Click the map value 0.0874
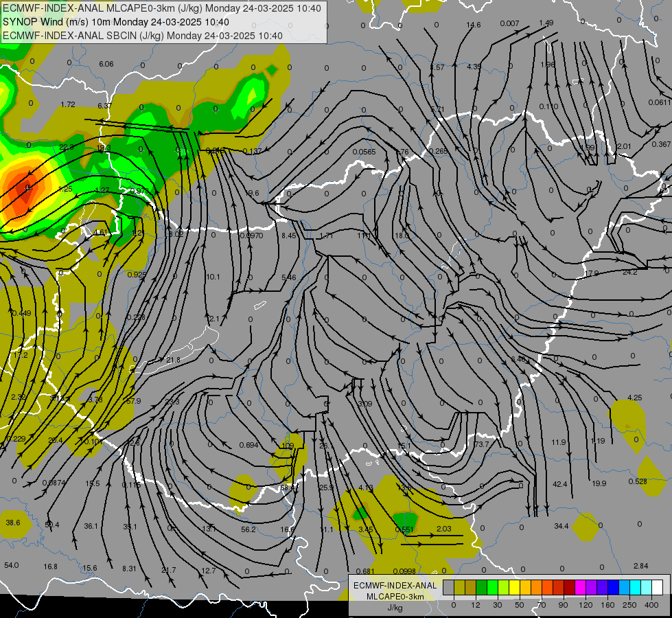 (x=54, y=483)
